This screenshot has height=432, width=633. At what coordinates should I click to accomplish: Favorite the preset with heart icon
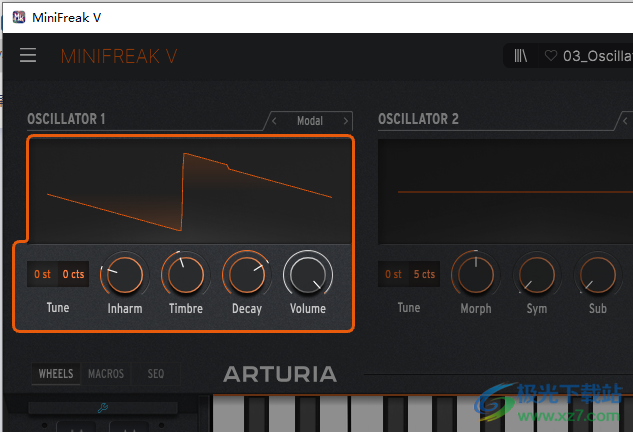coord(551,55)
